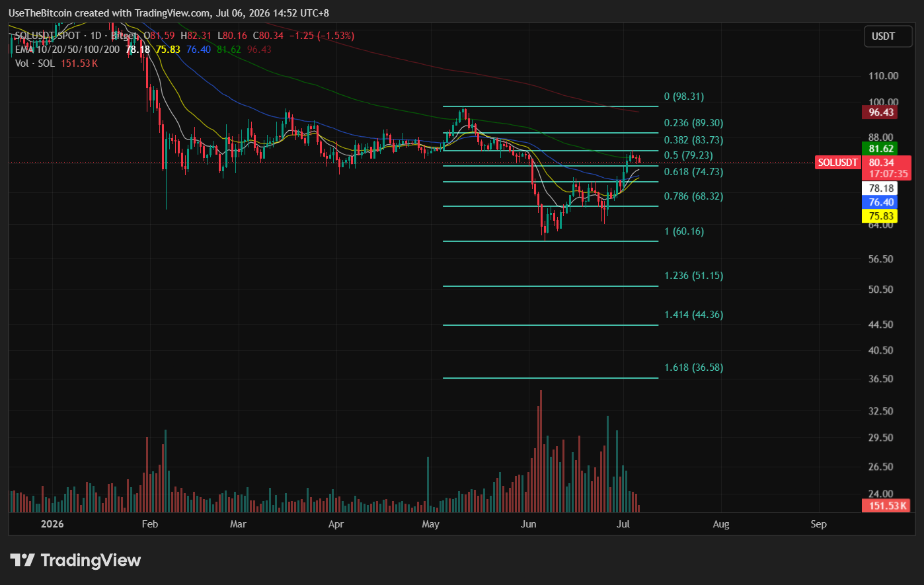The height and width of the screenshot is (585, 924).
Task: Click the Fibonacci label 0 (98.31)
Action: coord(684,97)
